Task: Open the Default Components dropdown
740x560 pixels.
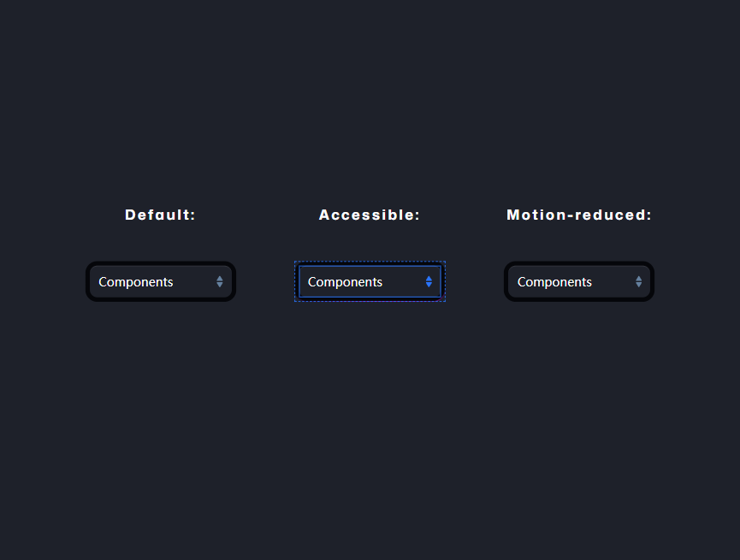Action: (x=161, y=281)
